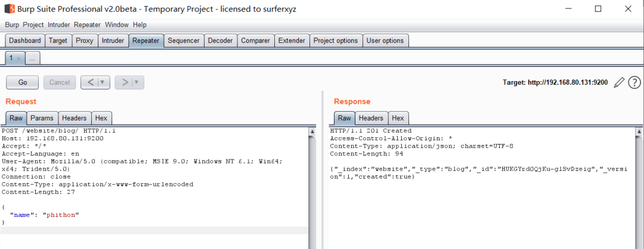Click the request Content-Type header line

[x=97, y=184]
